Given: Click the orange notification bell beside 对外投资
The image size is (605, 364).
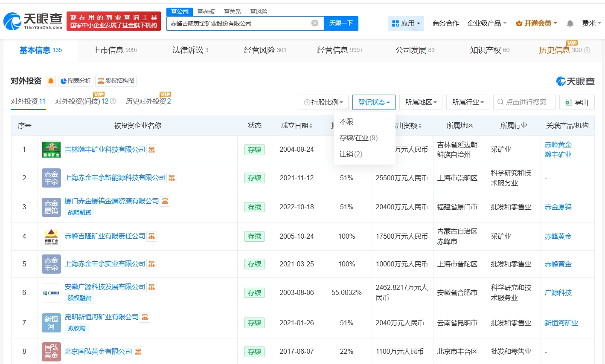Looking at the screenshot, I should (x=51, y=81).
